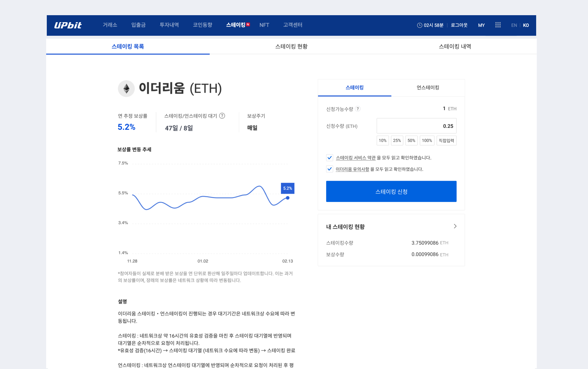Click the 1 ETH available quantity value
Image resolution: width=588 pixels, height=369 pixels.
click(450, 109)
